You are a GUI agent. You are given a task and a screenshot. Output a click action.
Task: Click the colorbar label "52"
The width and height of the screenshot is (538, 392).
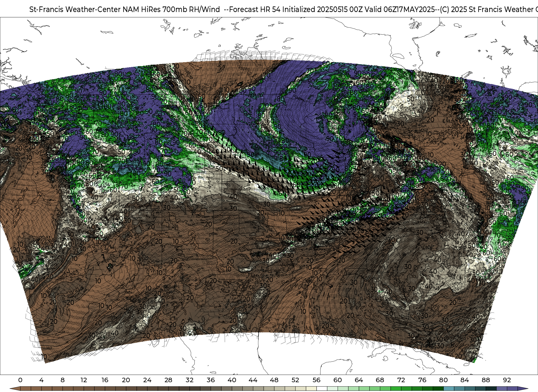click(x=295, y=380)
